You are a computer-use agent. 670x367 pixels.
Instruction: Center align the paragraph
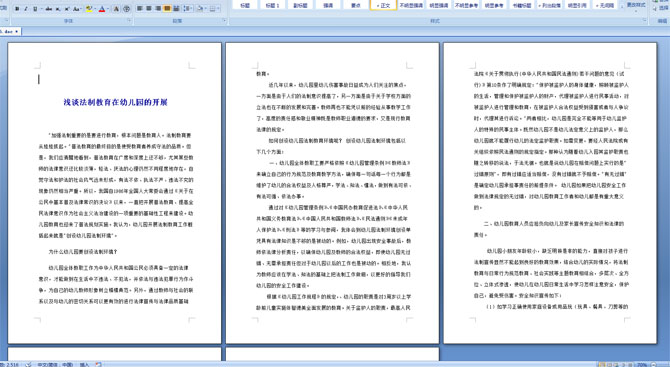click(149, 8)
